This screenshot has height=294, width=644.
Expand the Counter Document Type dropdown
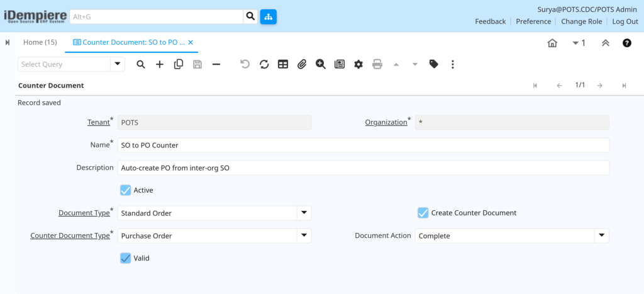[x=304, y=235]
